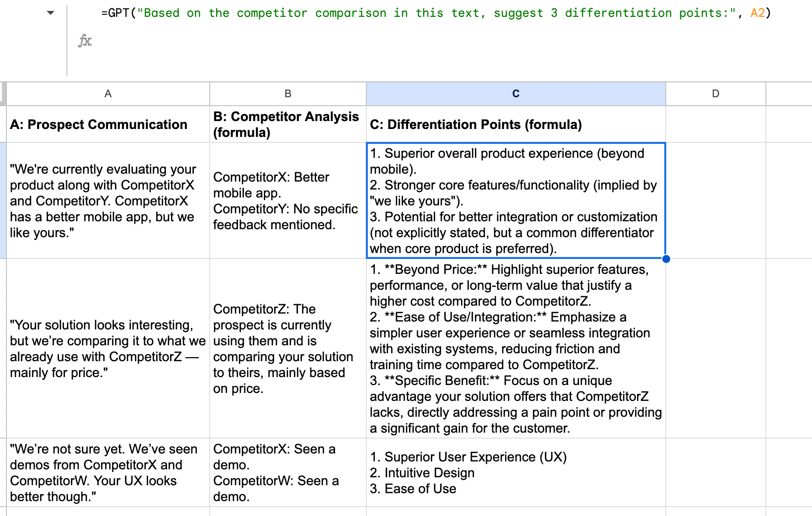Viewport: 812px width, 516px height.
Task: Click the 'Superior User Experience (UX)' cell
Action: [x=516, y=473]
